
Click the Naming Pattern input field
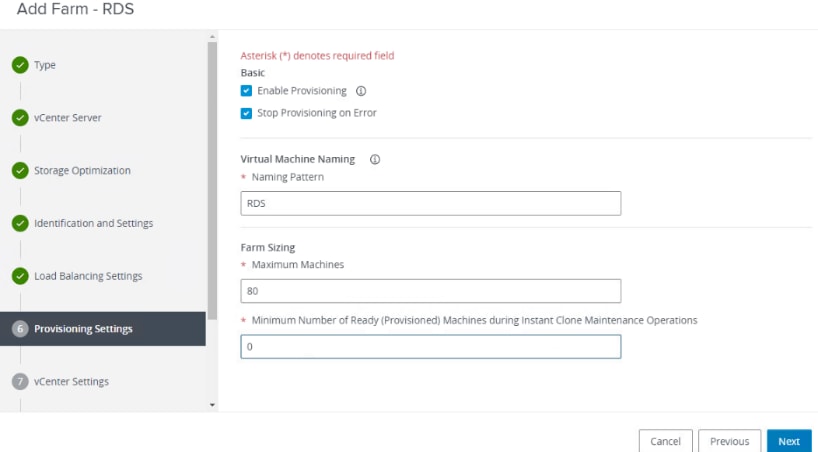click(x=430, y=203)
